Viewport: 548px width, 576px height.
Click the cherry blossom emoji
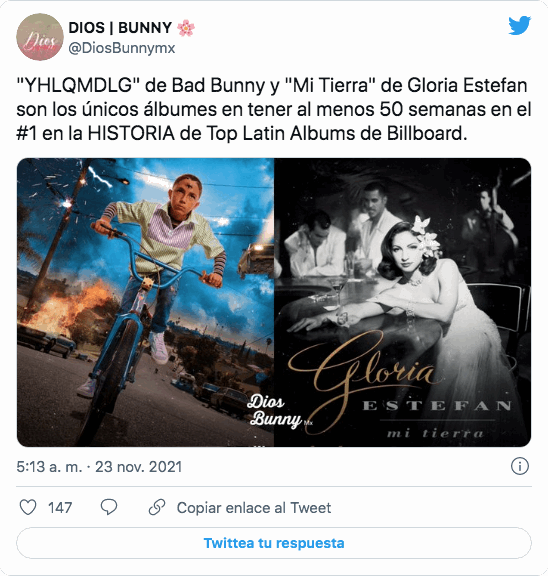tap(186, 28)
